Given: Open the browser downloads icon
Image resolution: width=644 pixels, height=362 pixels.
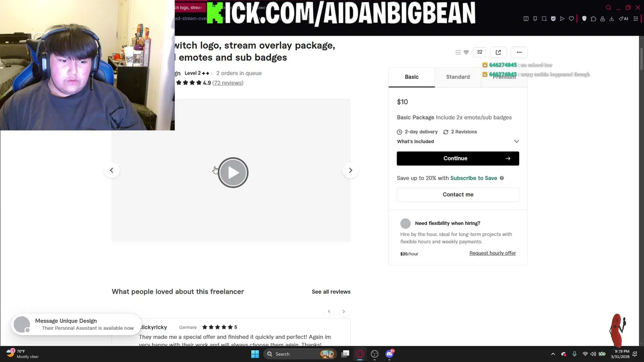Looking at the screenshot, I should click(x=611, y=19).
